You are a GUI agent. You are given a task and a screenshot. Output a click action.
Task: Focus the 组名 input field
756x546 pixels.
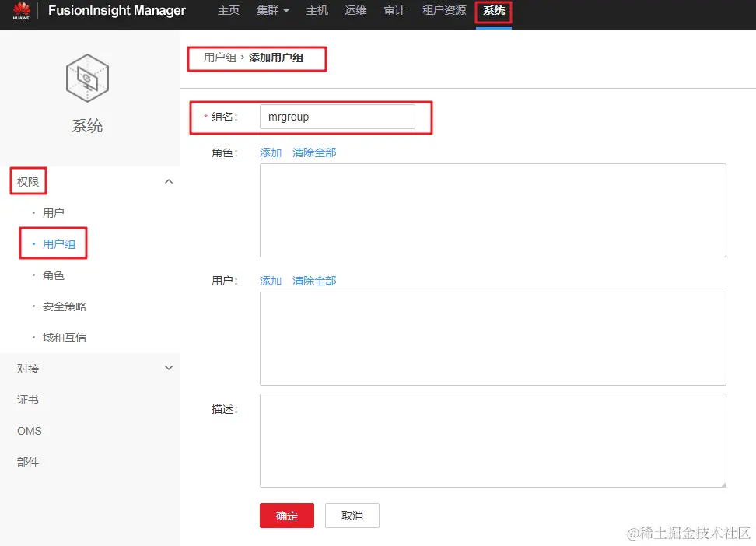(338, 117)
